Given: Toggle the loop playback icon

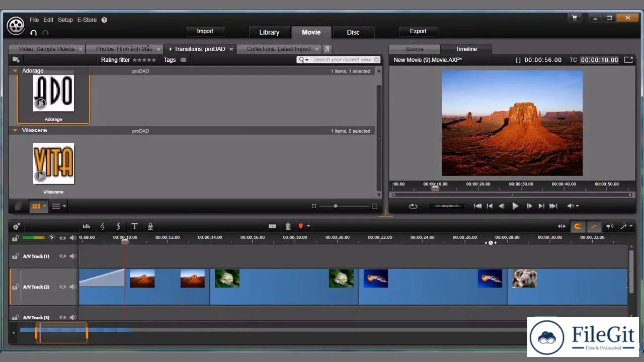Looking at the screenshot, I should (x=413, y=206).
